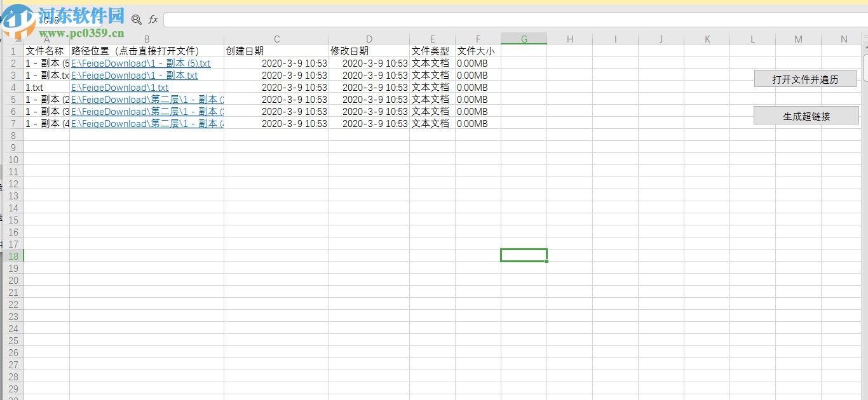Select highlighted column G header
The width and height of the screenshot is (868, 400).
pyautogui.click(x=524, y=39)
